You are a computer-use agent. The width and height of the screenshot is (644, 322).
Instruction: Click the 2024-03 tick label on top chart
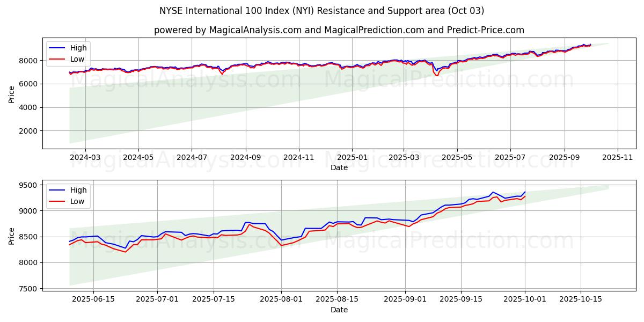pos(85,157)
